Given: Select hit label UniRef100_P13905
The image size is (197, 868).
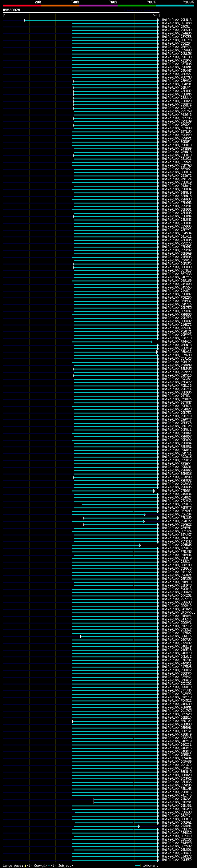Looking at the screenshot, I should 176,60.
